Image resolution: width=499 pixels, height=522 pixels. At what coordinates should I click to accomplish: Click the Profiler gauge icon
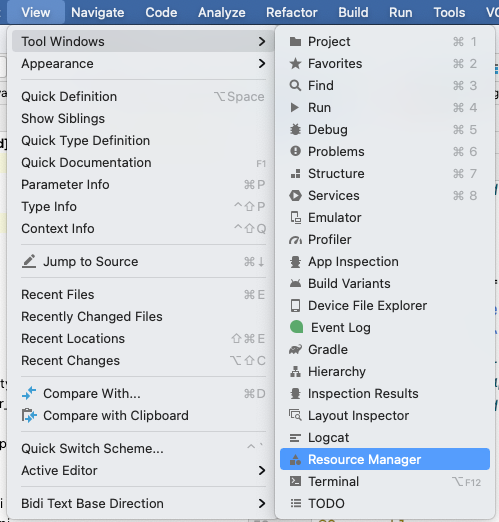[x=295, y=240]
